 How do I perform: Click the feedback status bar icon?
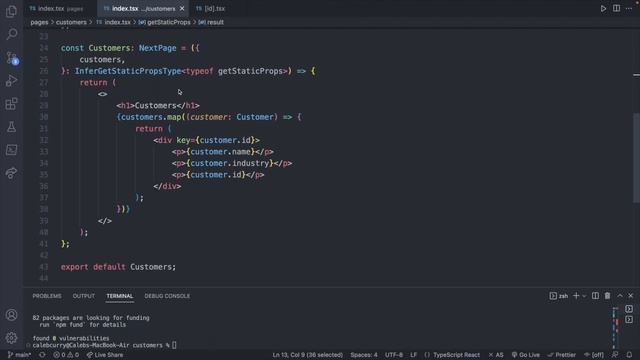coord(615,355)
